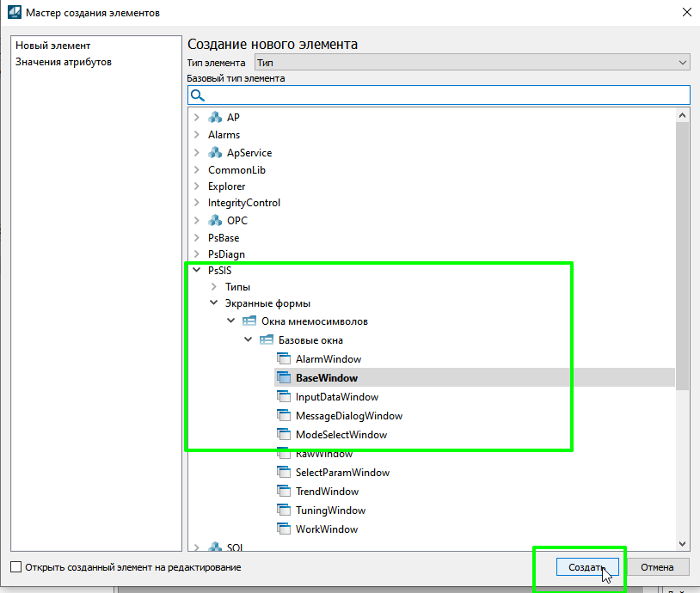Viewport: 700px width, 593px height.
Task: Open the Тип элемента dropdown
Action: click(472, 63)
